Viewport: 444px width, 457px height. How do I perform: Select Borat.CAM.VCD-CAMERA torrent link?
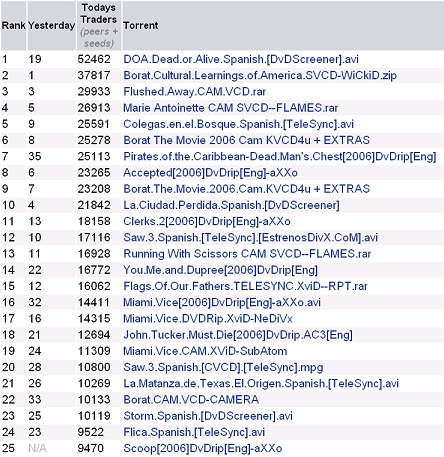pos(191,400)
